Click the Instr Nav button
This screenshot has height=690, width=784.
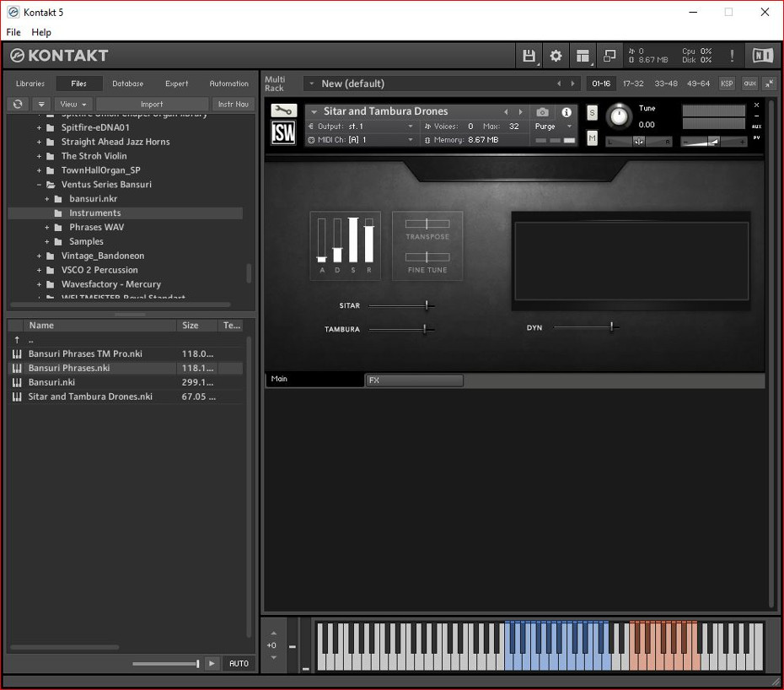point(233,104)
